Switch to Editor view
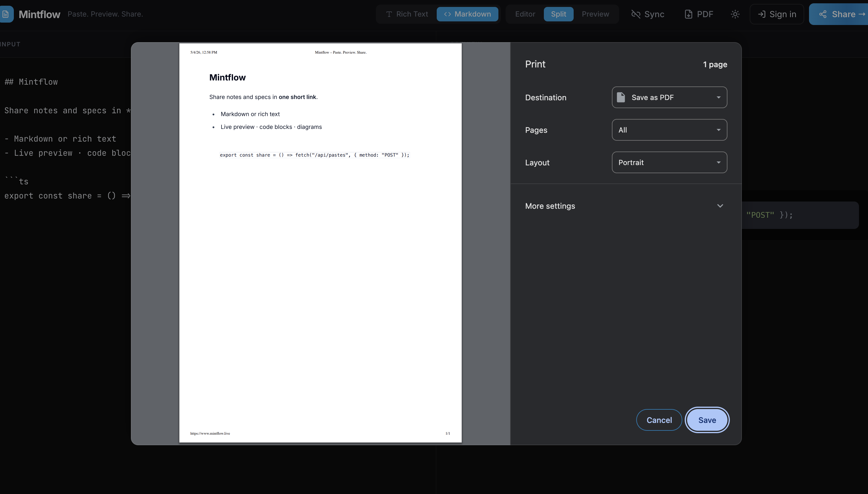The image size is (868, 494). tap(525, 14)
